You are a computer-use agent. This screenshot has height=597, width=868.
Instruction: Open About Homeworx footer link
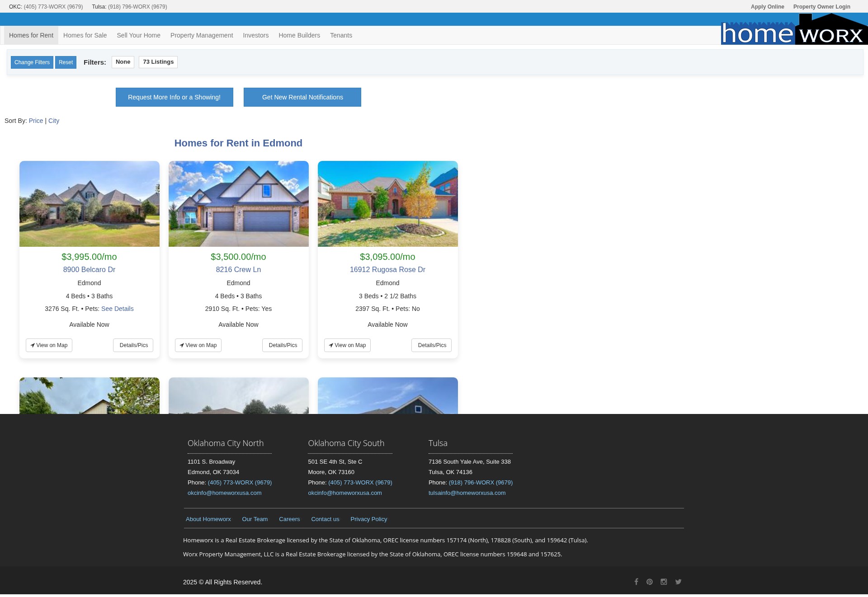(208, 519)
